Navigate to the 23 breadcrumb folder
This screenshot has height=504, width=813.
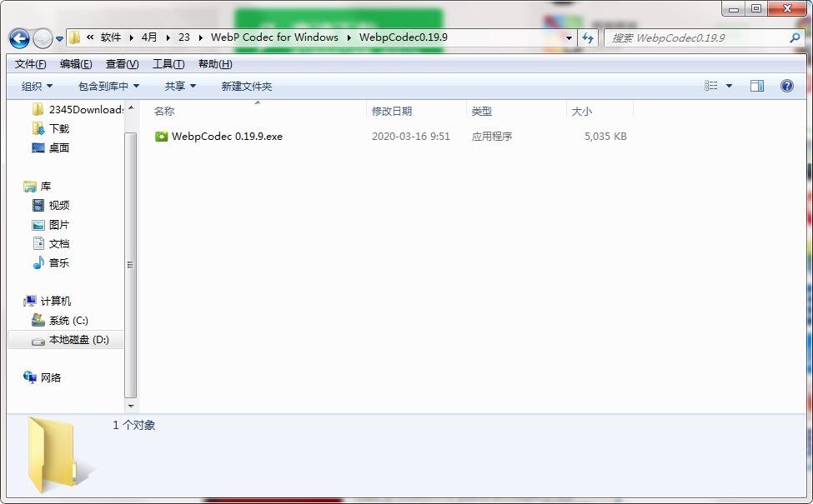pyautogui.click(x=184, y=37)
